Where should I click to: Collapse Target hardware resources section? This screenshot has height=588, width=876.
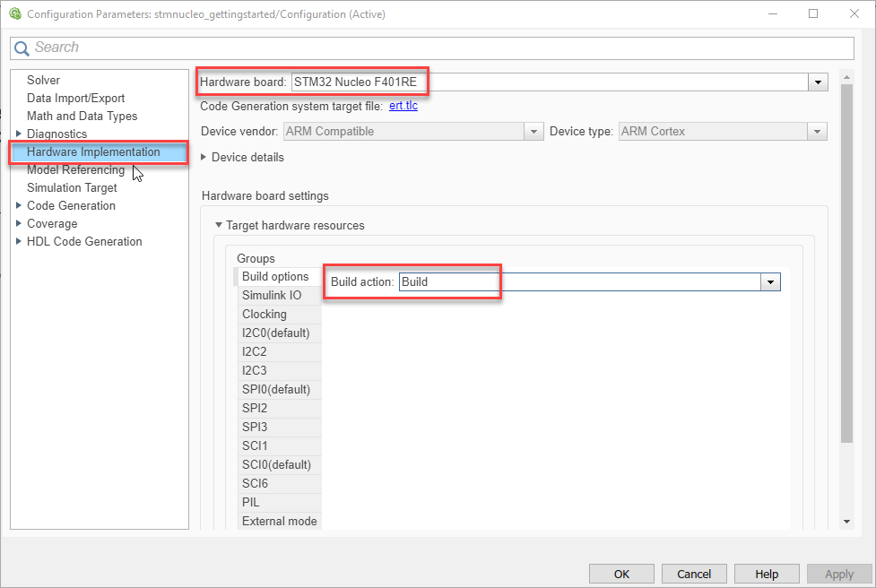click(x=218, y=225)
